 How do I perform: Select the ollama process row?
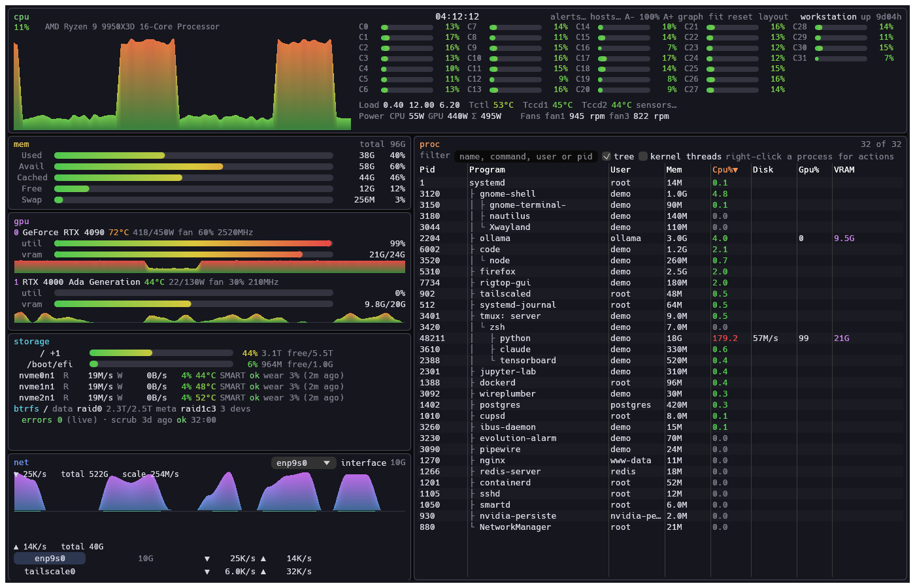661,238
